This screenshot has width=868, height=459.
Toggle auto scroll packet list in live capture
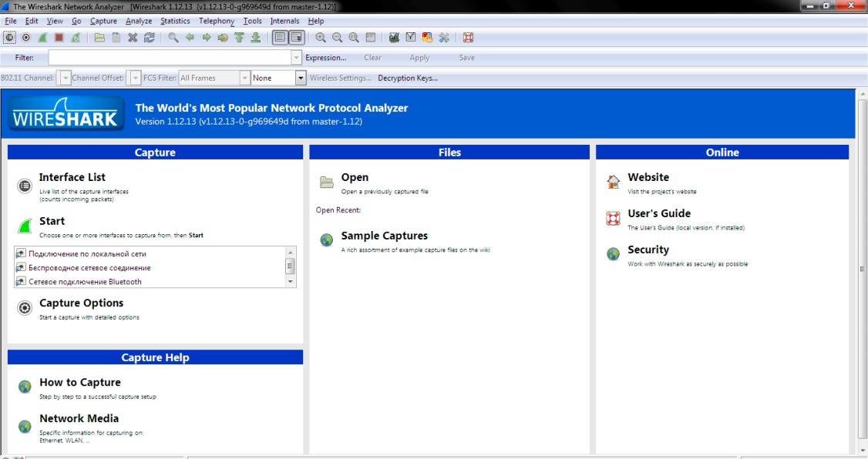(x=297, y=38)
